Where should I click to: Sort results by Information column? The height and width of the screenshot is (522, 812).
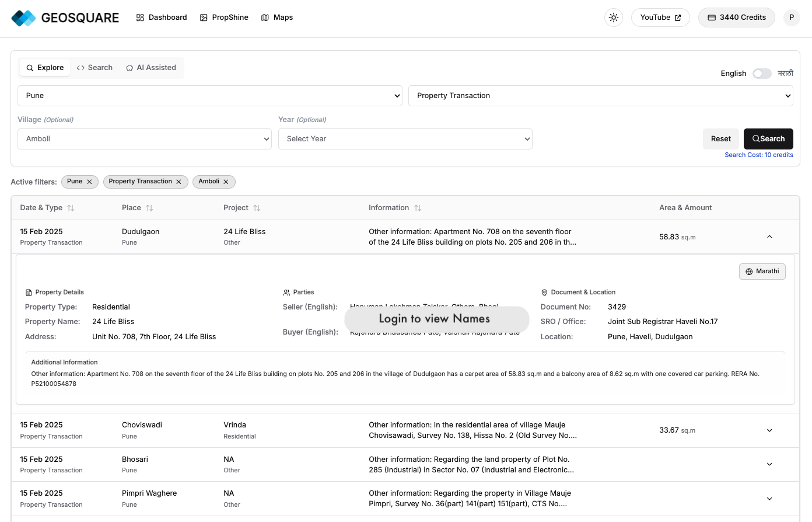418,208
